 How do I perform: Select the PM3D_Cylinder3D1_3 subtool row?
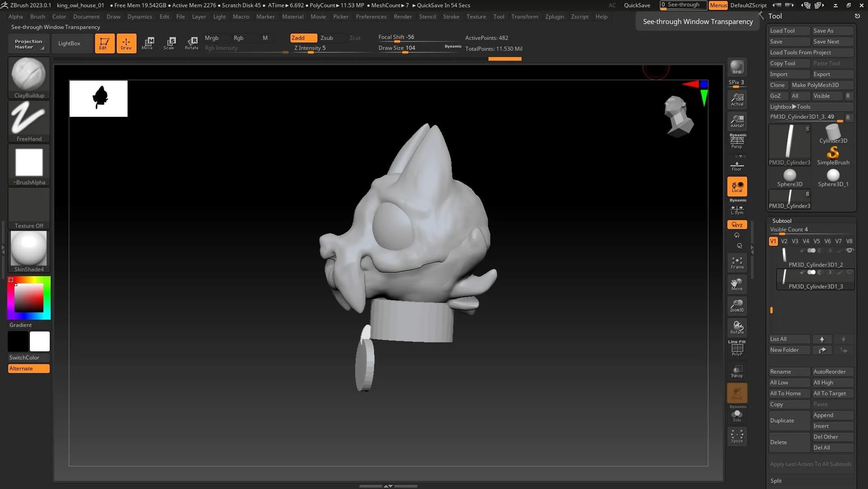[816, 280]
